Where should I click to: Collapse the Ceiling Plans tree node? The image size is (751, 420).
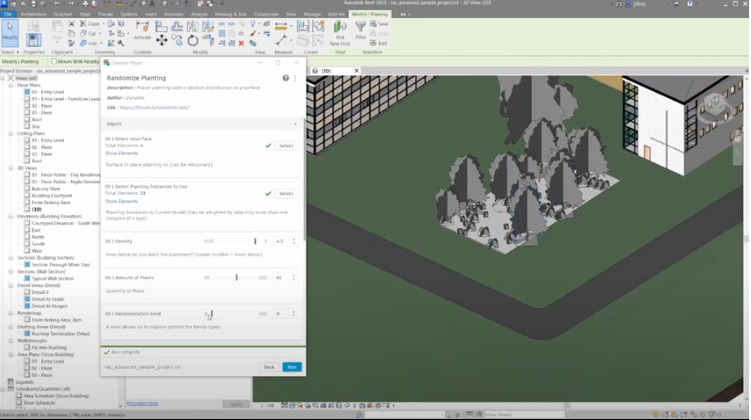tap(11, 134)
